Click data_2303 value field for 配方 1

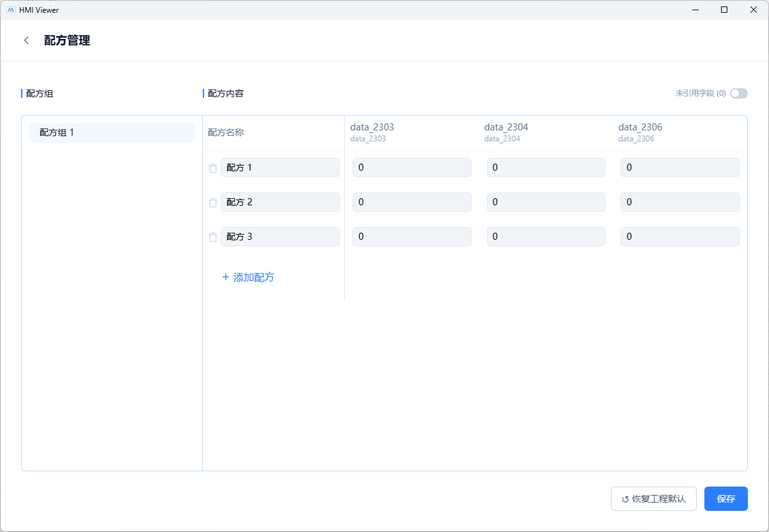(x=412, y=168)
